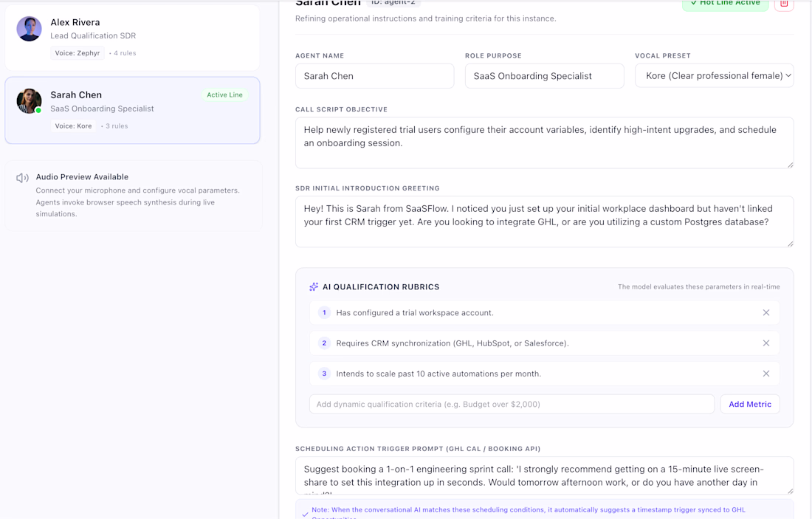The image size is (812, 519).
Task: Click the Active Line badge on Sarah Chen
Action: click(x=224, y=95)
